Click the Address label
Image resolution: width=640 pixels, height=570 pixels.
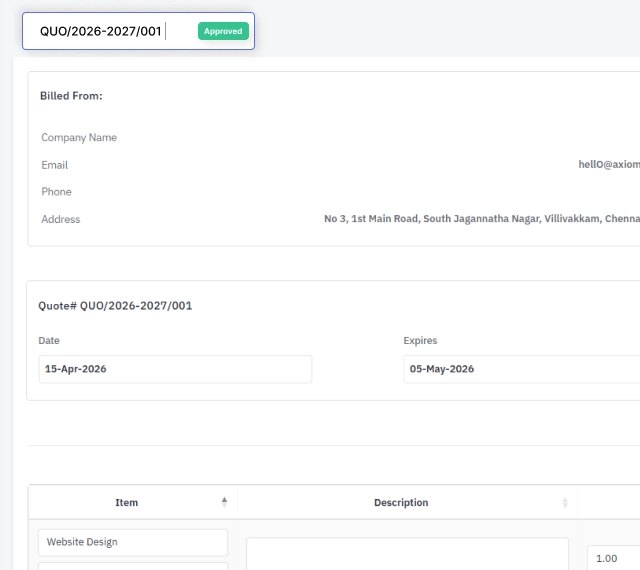pyautogui.click(x=60, y=219)
